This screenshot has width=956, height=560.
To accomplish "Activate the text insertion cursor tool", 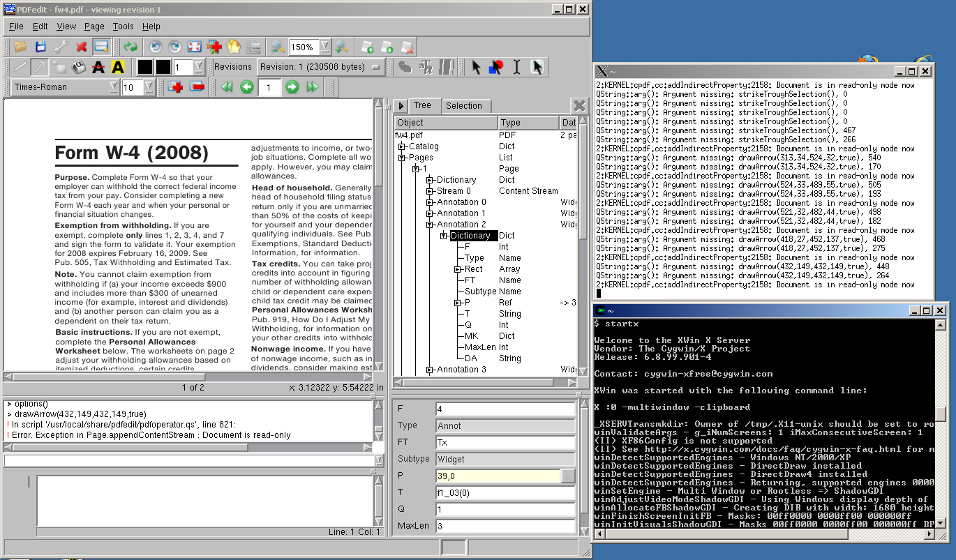I will tap(516, 67).
